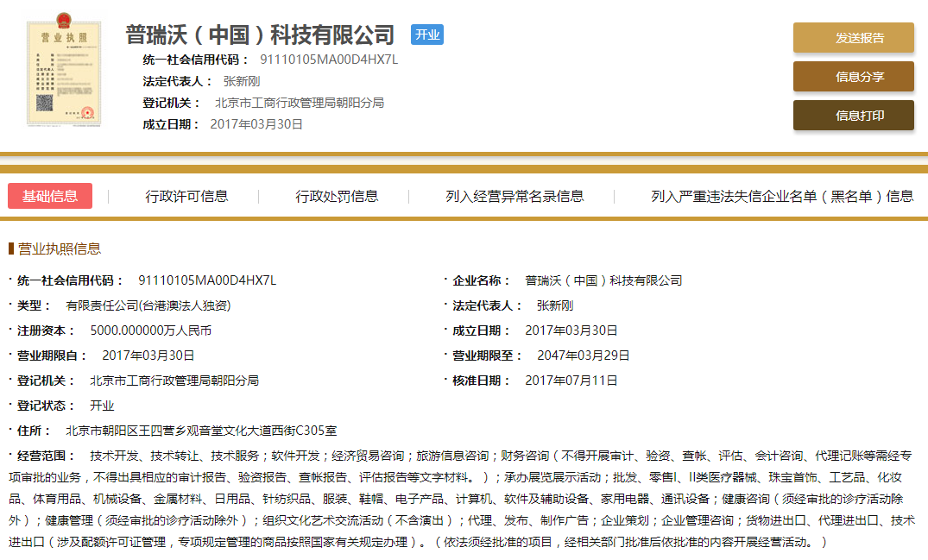Open the 列入严重违法失信企业名单（黑名单）信息 tab
The width and height of the screenshot is (928, 560).
point(781,196)
